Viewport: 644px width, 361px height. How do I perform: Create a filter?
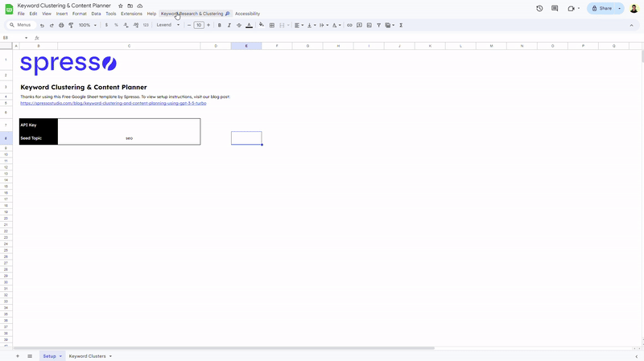click(378, 26)
